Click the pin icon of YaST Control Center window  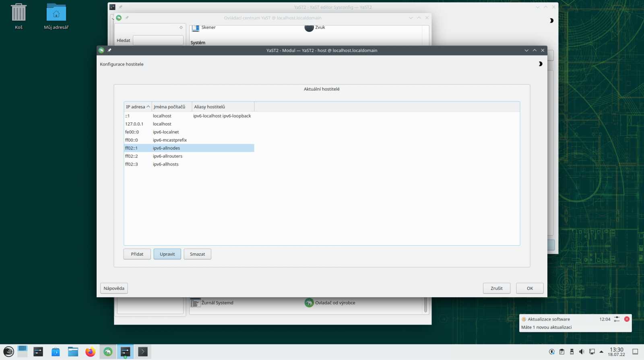coord(127,18)
